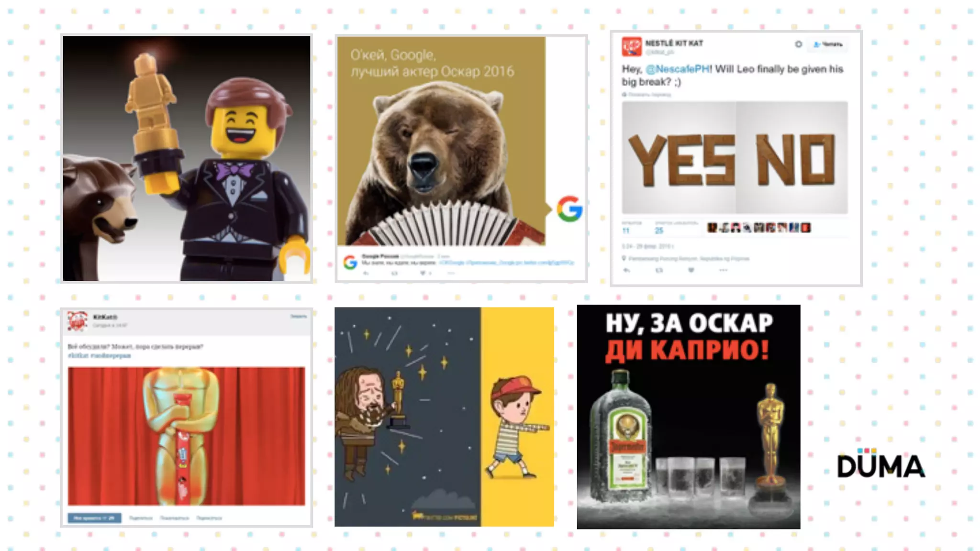
Task: Open the YES NO tweet image
Action: click(x=735, y=158)
